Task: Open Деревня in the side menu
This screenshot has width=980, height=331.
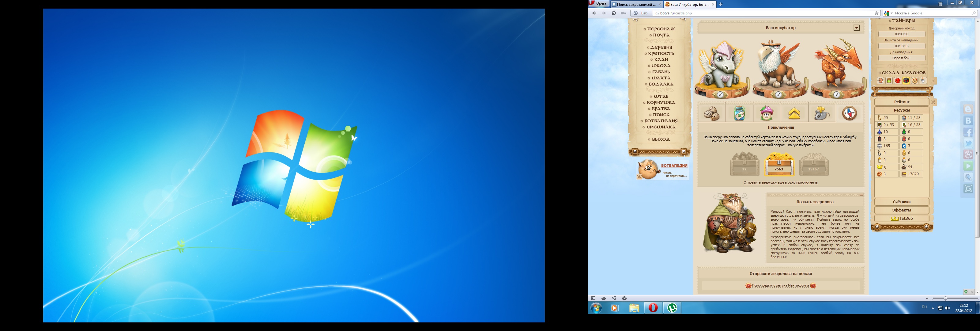Action: (x=661, y=47)
